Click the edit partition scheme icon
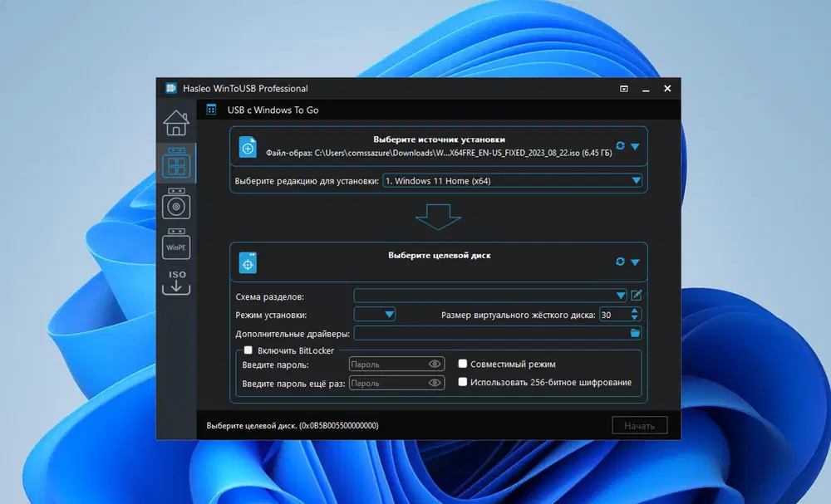 click(x=637, y=295)
